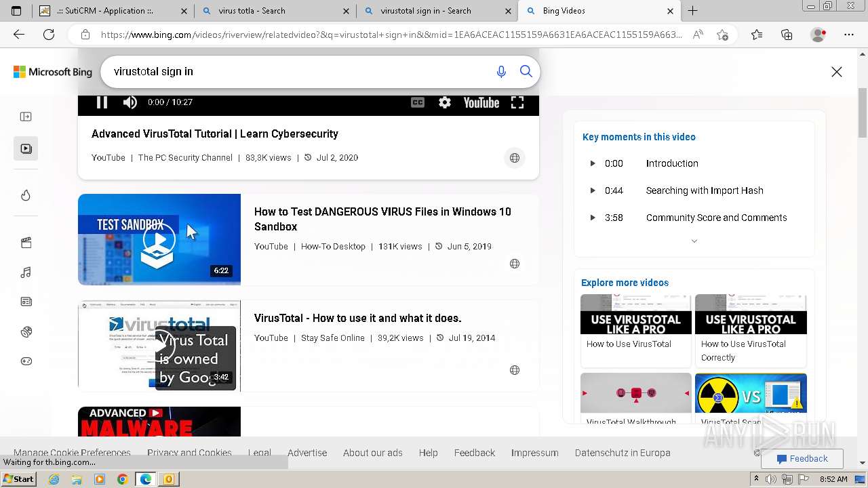Image resolution: width=868 pixels, height=488 pixels.
Task: Expand more key moments with the chevron
Action: pos(694,241)
